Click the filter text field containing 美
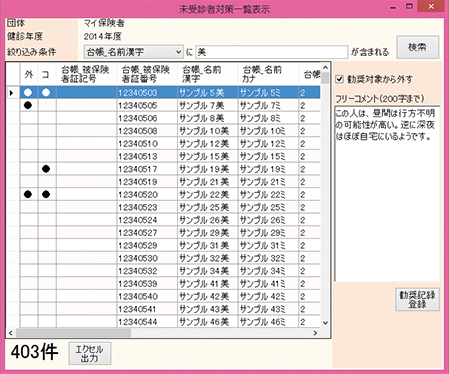Viewport: 449px width, 374px height. pos(272,52)
